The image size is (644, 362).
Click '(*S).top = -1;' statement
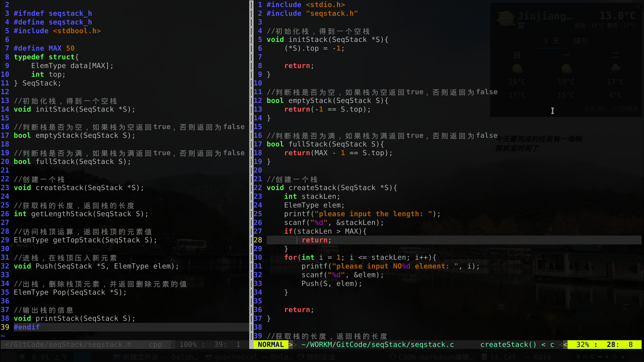tap(314, 48)
